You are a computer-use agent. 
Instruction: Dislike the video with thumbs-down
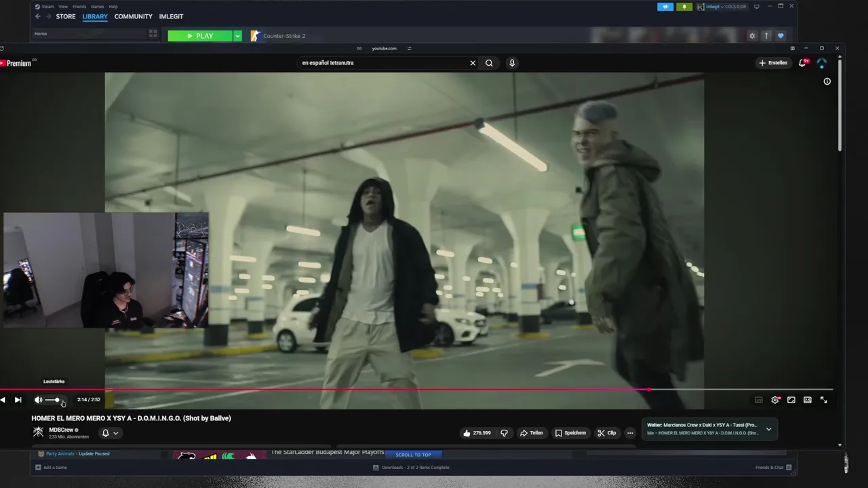pyautogui.click(x=504, y=432)
